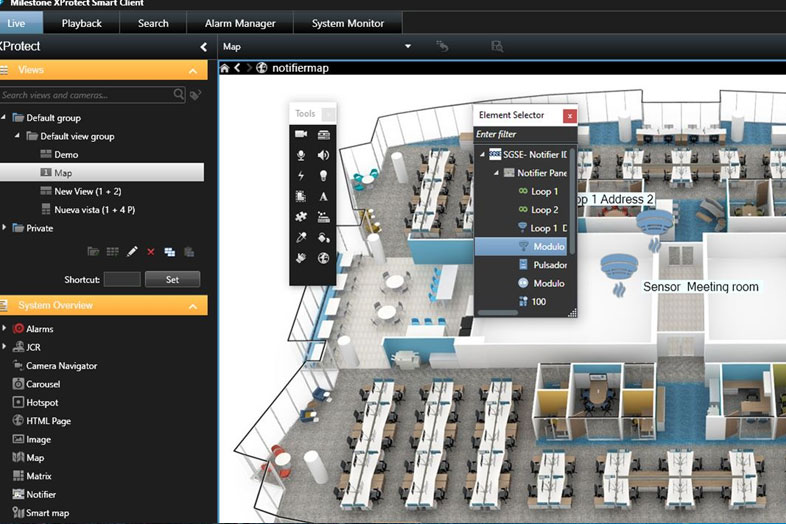
Task: Select the eyedropper color picker tool
Action: (x=301, y=237)
